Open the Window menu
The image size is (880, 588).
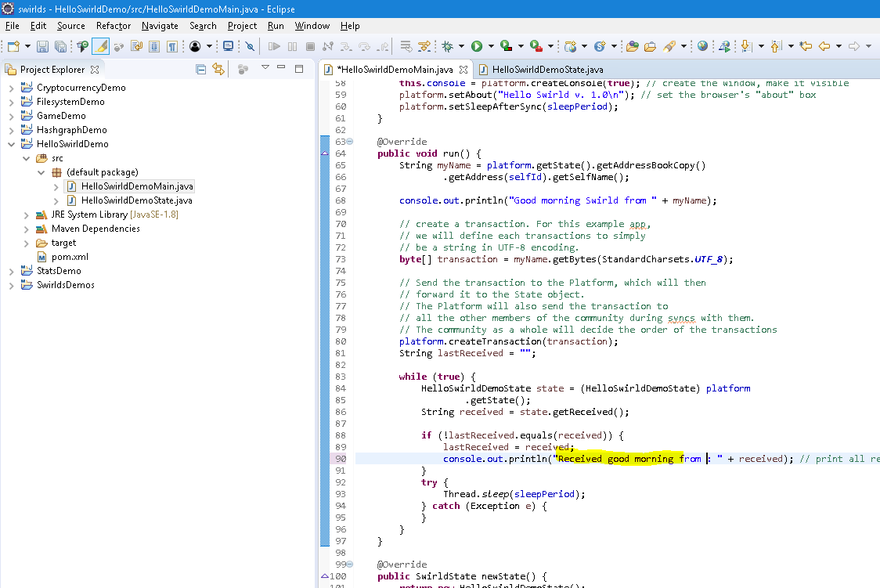tap(312, 26)
